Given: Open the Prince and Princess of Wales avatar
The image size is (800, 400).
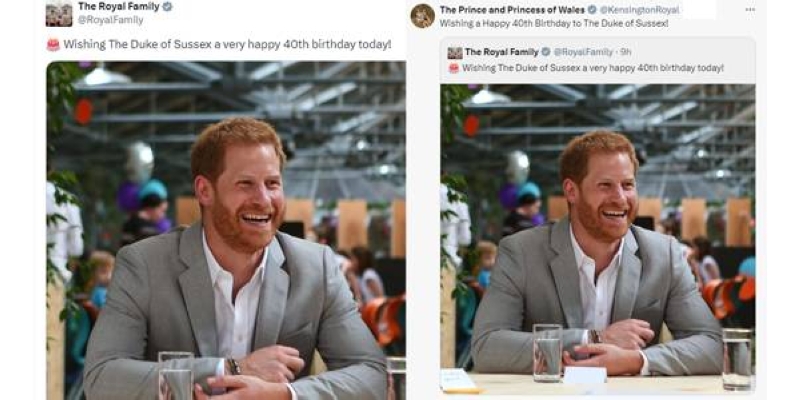Looking at the screenshot, I should pyautogui.click(x=423, y=15).
